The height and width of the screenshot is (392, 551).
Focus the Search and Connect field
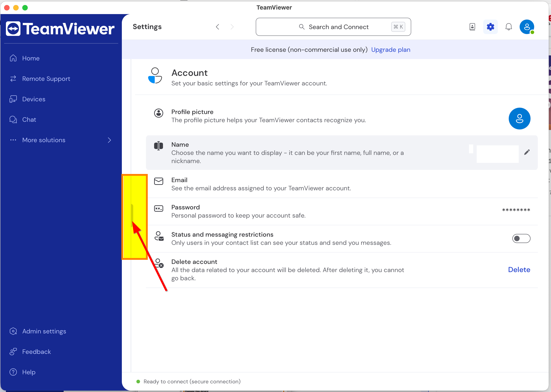coord(333,27)
